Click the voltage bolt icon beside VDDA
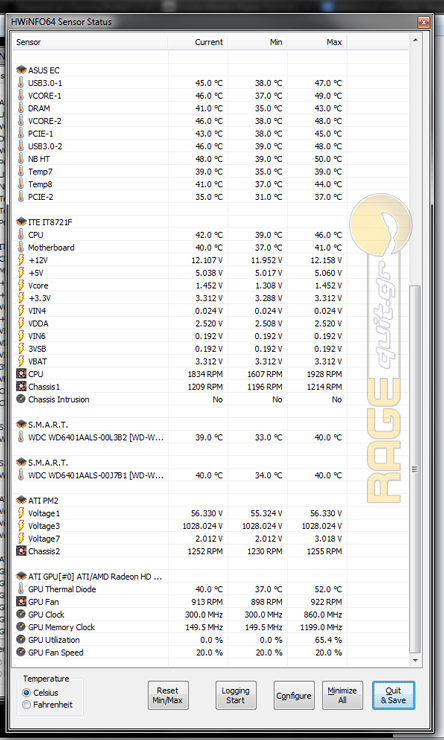 click(21, 323)
